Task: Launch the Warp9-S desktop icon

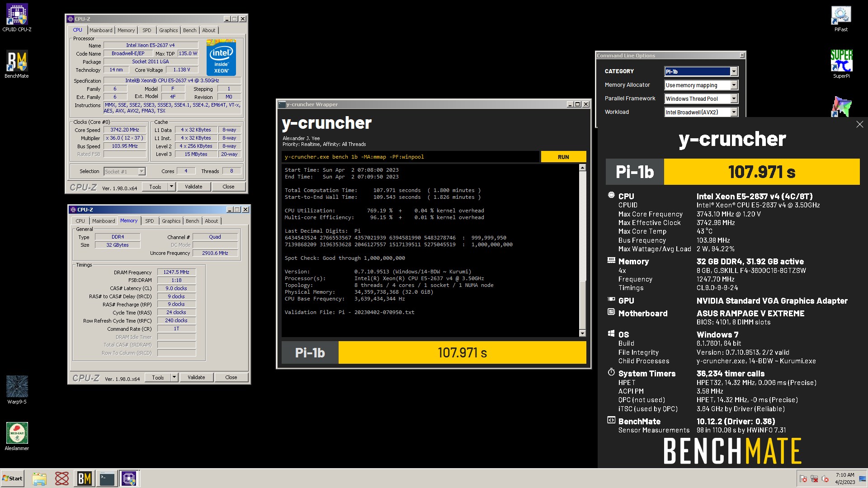Action: (17, 390)
